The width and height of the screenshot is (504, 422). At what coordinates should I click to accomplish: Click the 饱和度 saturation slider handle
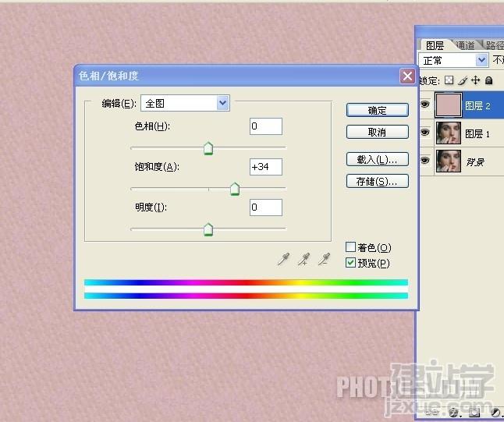(x=235, y=189)
